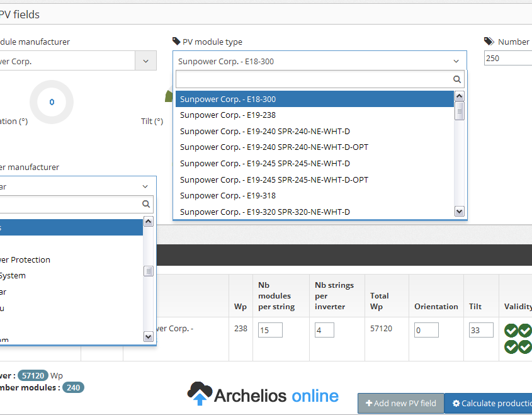The height and width of the screenshot is (415, 532).
Task: Click the search magnifier in inverter manufacturer dropdown
Action: [146, 204]
